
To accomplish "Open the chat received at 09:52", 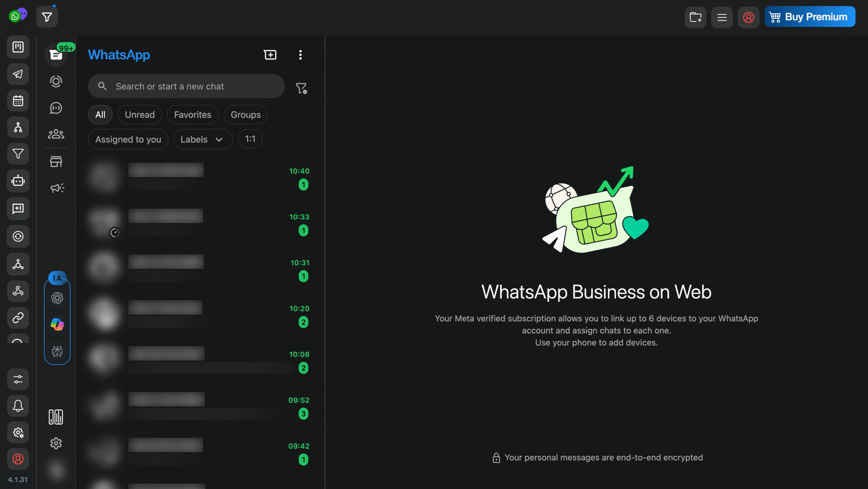I will click(x=200, y=407).
